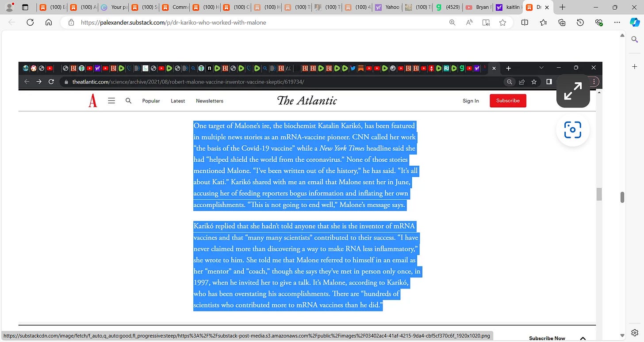Run visual search on the image
644x342 pixels.
[573, 129]
